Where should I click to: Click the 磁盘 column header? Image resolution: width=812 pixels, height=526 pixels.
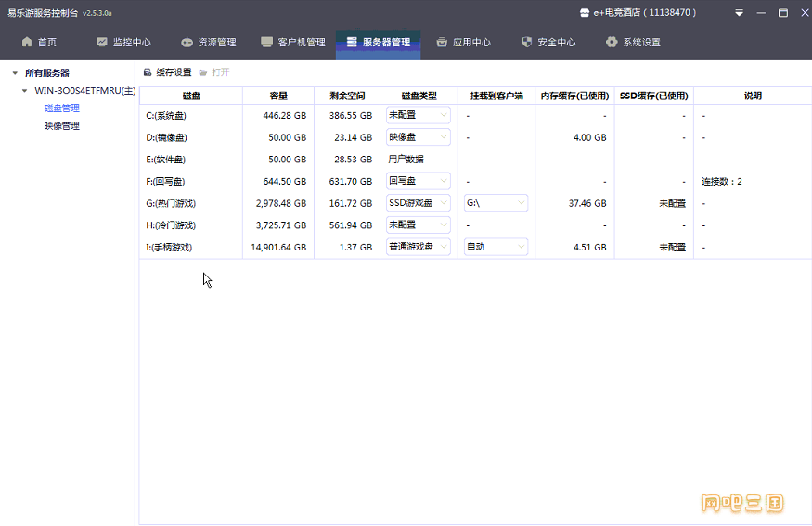click(191, 96)
